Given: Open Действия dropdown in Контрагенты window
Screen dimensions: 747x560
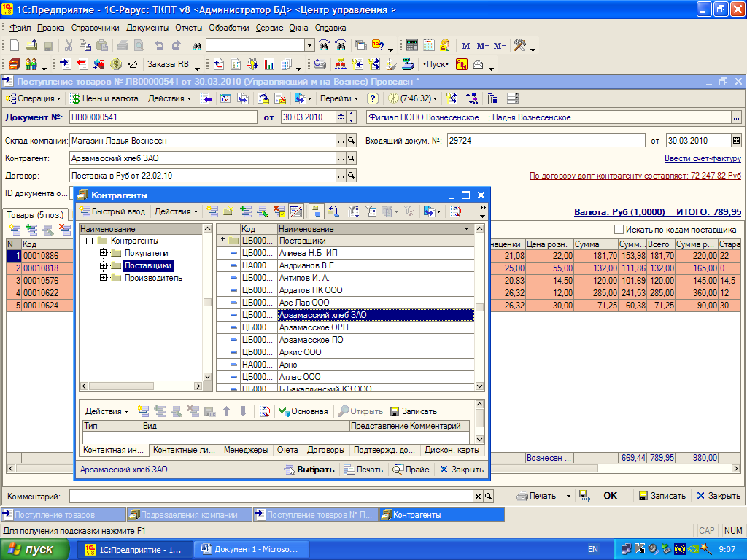Looking at the screenshot, I should coord(176,211).
